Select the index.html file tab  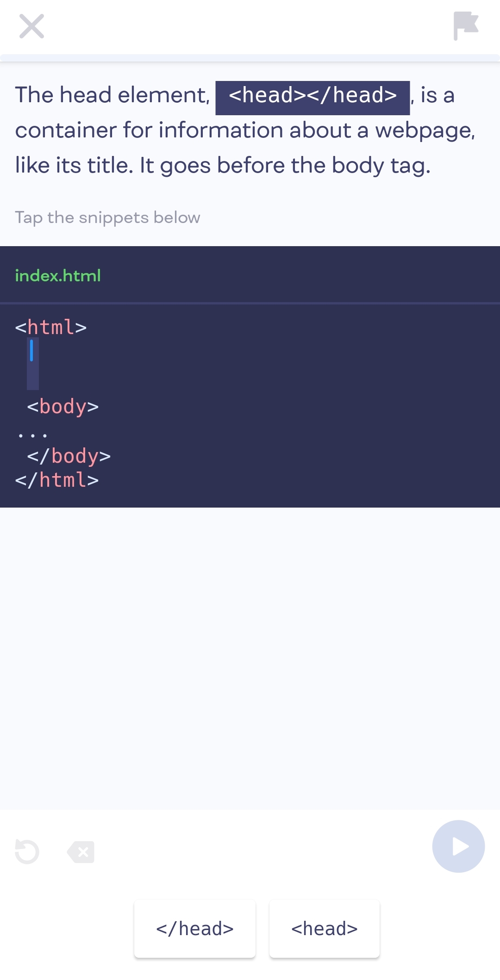58,276
